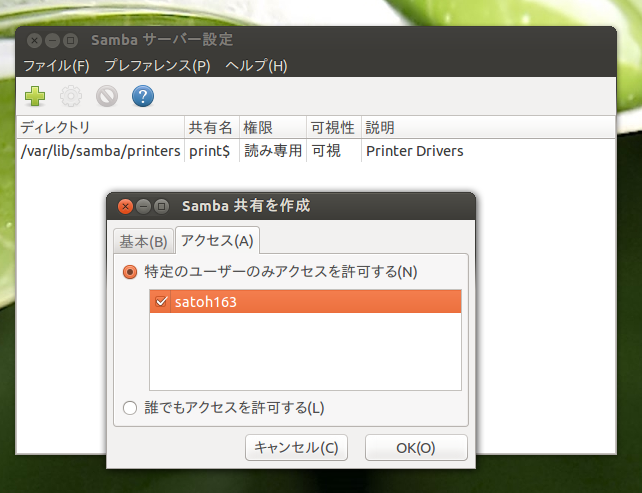
Task: Sort by the 可視性 column header
Action: point(334,127)
